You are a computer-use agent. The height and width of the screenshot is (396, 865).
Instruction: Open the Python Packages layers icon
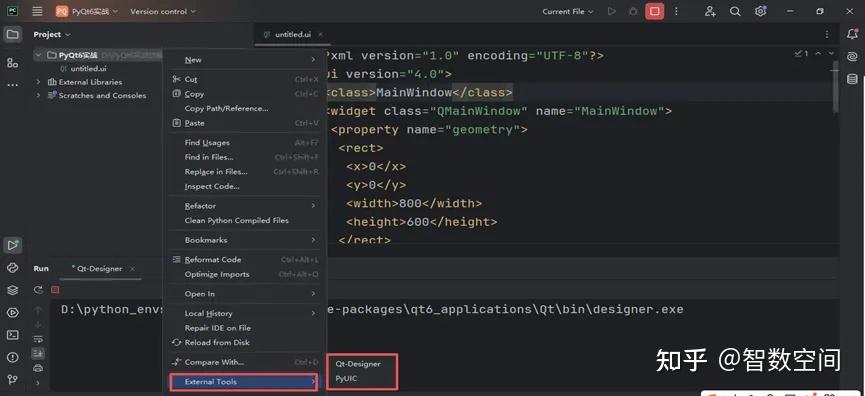(x=12, y=290)
